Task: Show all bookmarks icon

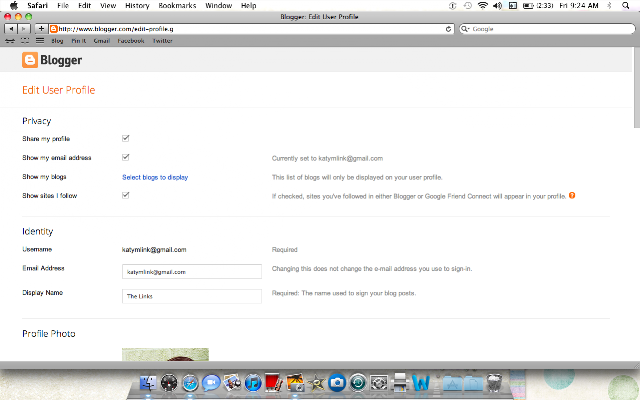Action: [x=40, y=41]
